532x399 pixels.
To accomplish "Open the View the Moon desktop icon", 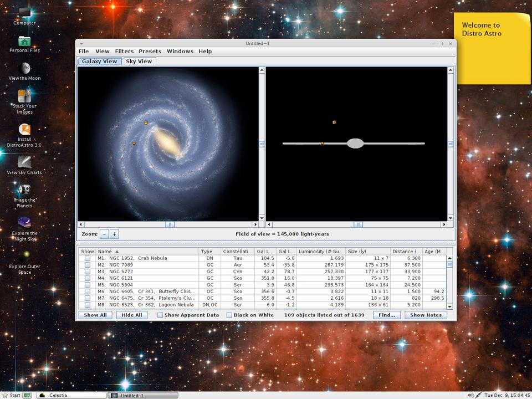I will coord(24,69).
